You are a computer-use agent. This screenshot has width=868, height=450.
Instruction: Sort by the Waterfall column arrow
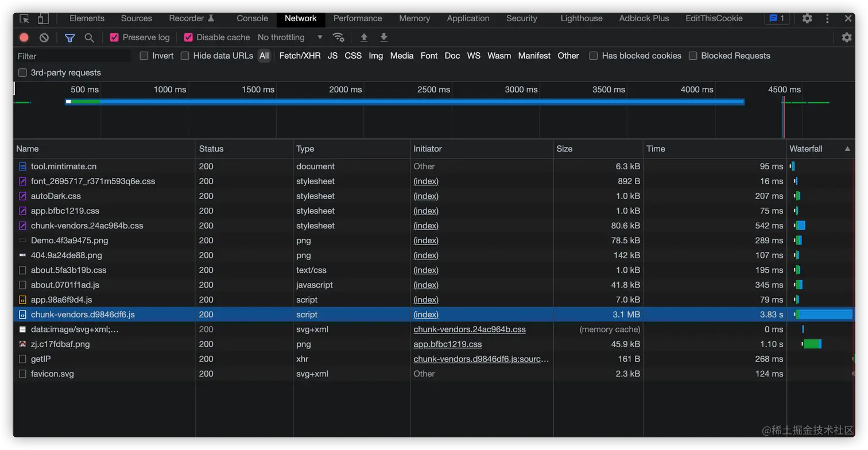(847, 149)
